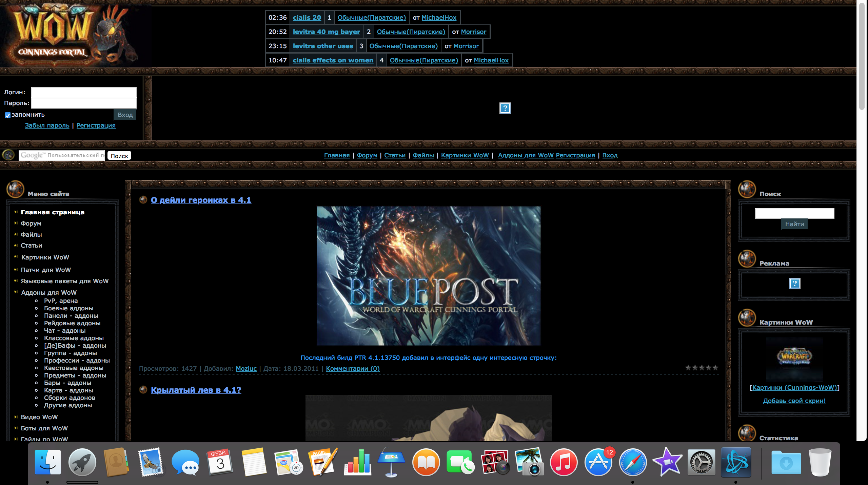Rate the article using the star rating
The width and height of the screenshot is (868, 485).
(702, 368)
